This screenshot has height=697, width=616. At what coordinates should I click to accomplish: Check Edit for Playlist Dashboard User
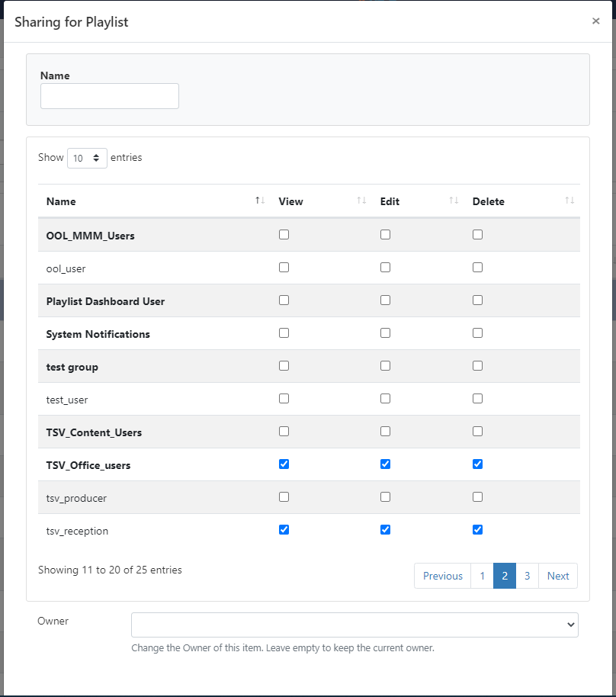tap(385, 300)
